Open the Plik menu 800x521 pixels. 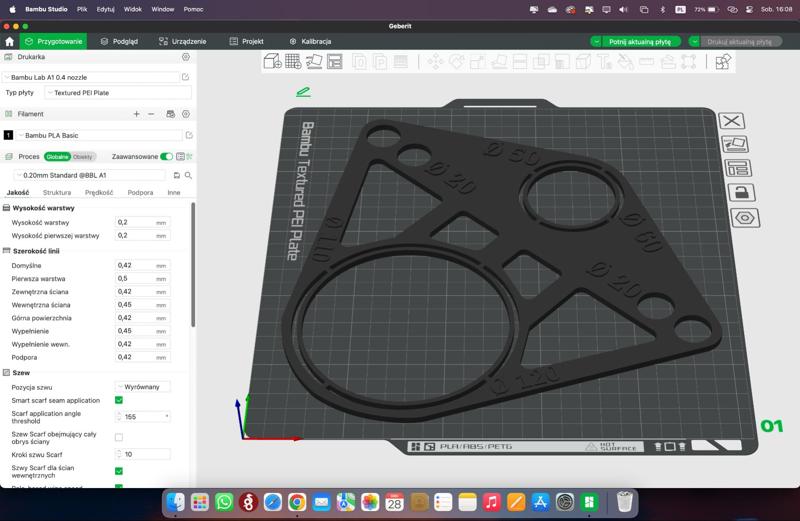(82, 9)
